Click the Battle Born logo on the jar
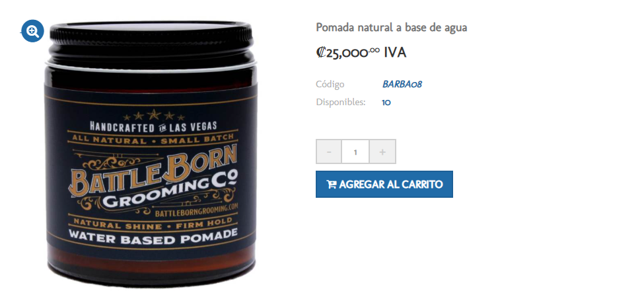This screenshot has width=644, height=297. 154,178
